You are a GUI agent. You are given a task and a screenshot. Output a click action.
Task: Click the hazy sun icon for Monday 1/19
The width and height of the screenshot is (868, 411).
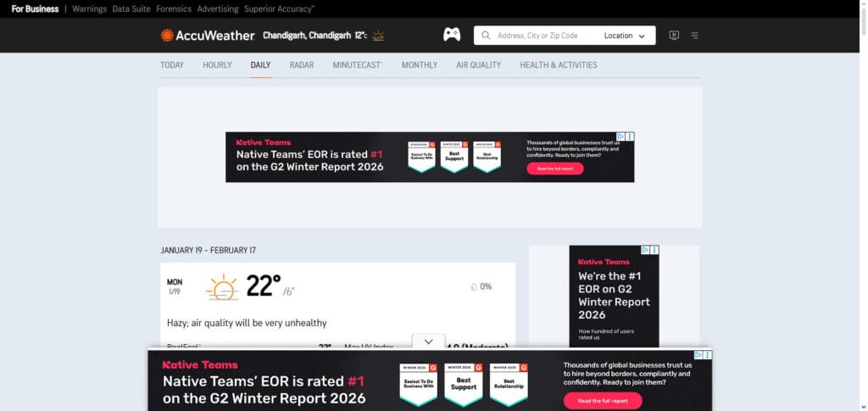click(x=223, y=286)
